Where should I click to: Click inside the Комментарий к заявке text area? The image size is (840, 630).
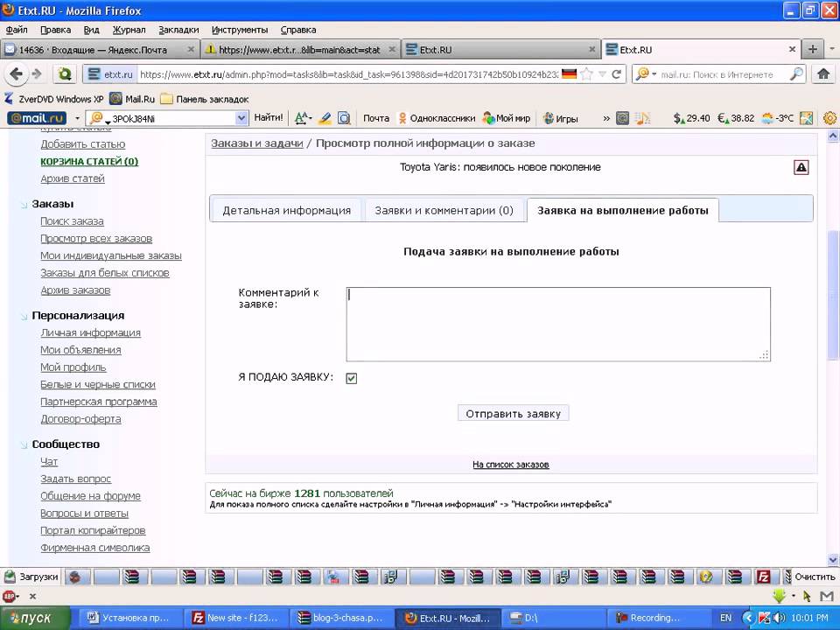coord(558,324)
